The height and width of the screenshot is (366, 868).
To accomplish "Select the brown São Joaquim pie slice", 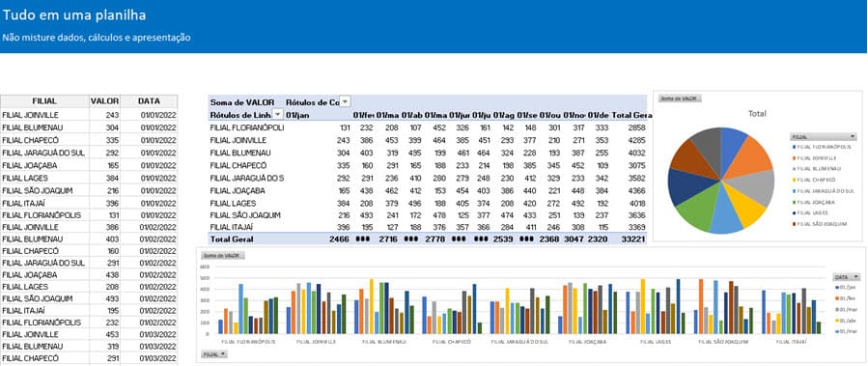I will pos(692,159).
